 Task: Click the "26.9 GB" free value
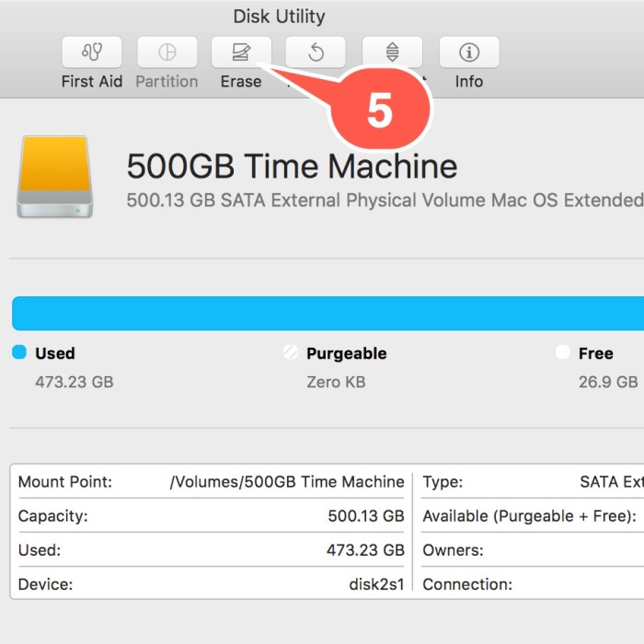608,382
